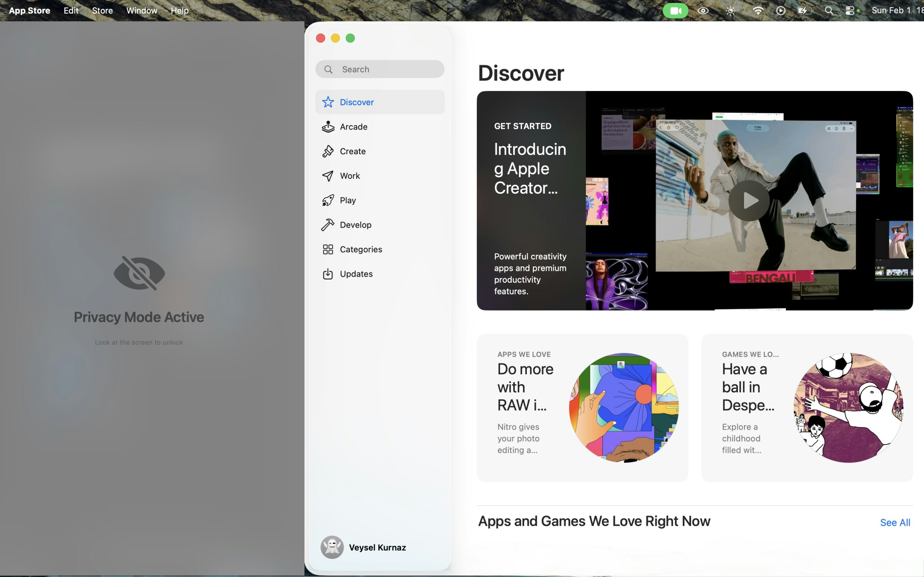The image size is (924, 577).
Task: Click the See All link
Action: pos(894,523)
